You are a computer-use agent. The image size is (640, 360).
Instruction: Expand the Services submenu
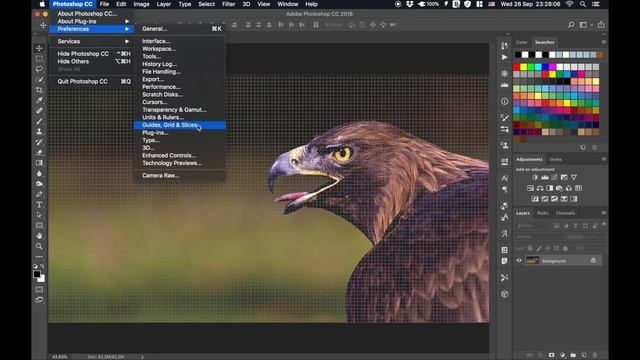[92, 41]
